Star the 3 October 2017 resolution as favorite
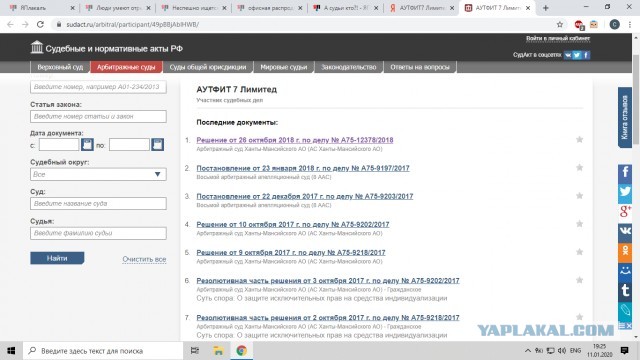Screen dimensions: 640x360 coord(579,280)
